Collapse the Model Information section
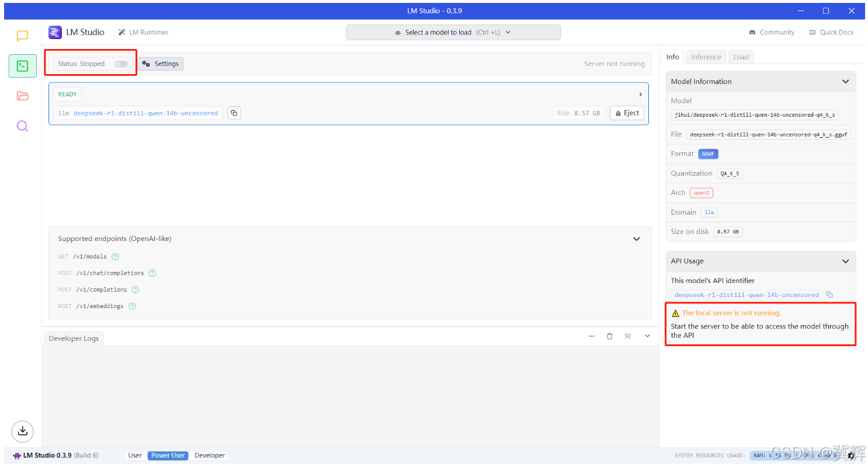The height and width of the screenshot is (468, 868). (x=845, y=82)
